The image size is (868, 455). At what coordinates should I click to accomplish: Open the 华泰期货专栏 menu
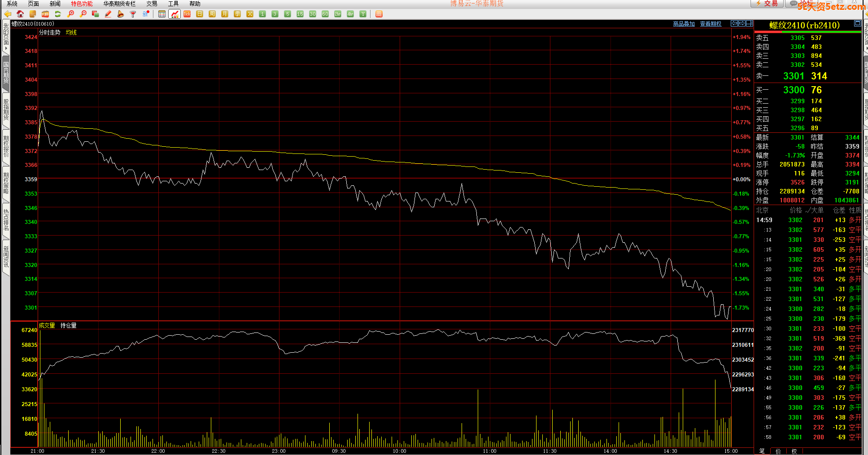pos(119,4)
